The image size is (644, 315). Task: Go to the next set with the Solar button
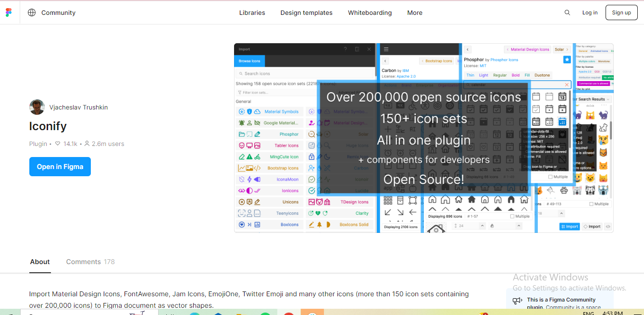(x=561, y=49)
